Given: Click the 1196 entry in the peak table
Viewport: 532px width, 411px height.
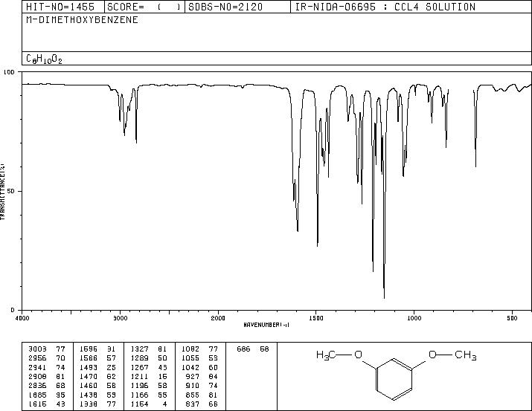Looking at the screenshot, I should 139,386.
